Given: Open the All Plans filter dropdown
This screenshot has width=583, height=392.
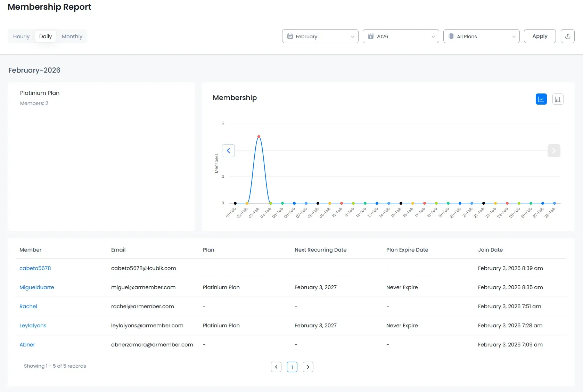Looking at the screenshot, I should click(x=481, y=36).
